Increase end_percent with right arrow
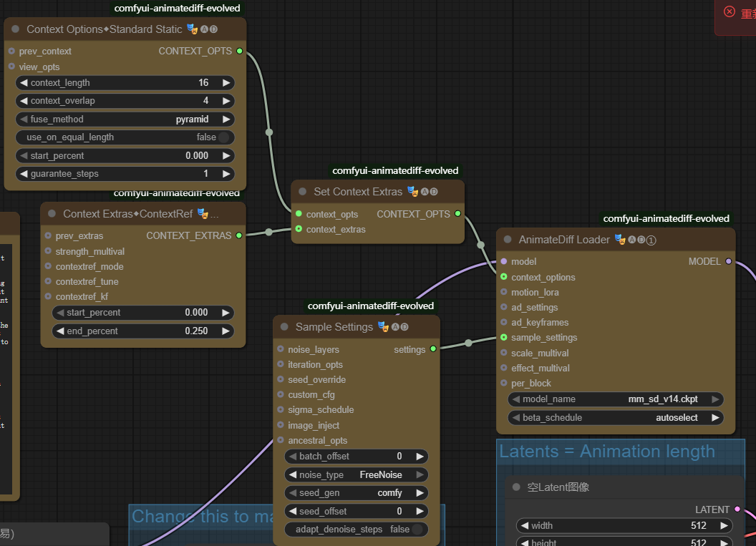Viewport: 756px width, 546px height. (226, 331)
